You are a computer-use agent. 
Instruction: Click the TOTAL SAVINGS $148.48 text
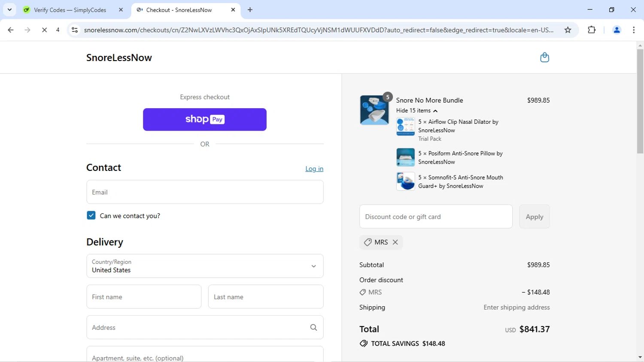click(408, 344)
